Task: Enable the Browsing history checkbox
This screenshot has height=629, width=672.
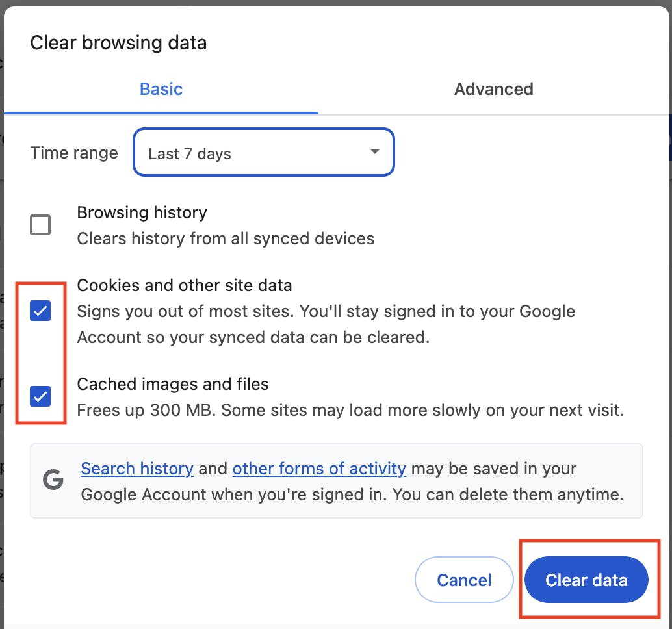Action: pos(40,225)
